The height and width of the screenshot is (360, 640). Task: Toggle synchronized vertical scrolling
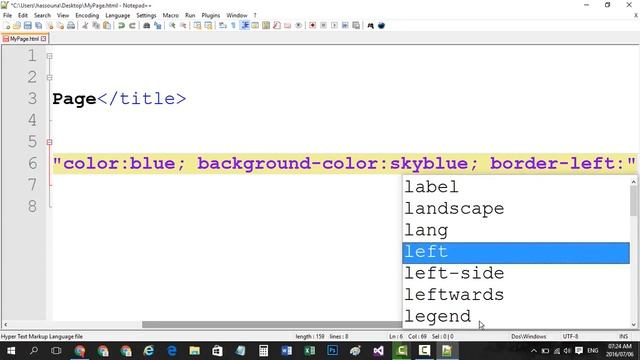(x=197, y=26)
